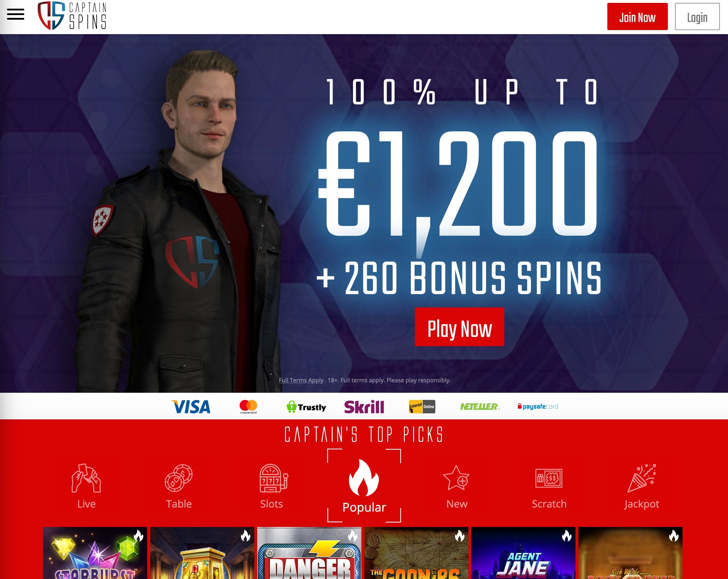Screen dimensions: 728x579
Task: Select the Jackpot party popper icon
Action: pyautogui.click(x=641, y=478)
